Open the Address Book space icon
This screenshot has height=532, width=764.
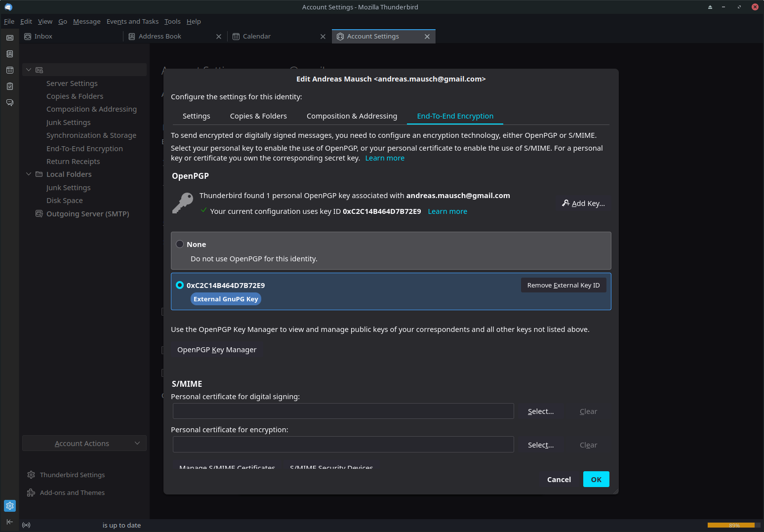coord(10,54)
